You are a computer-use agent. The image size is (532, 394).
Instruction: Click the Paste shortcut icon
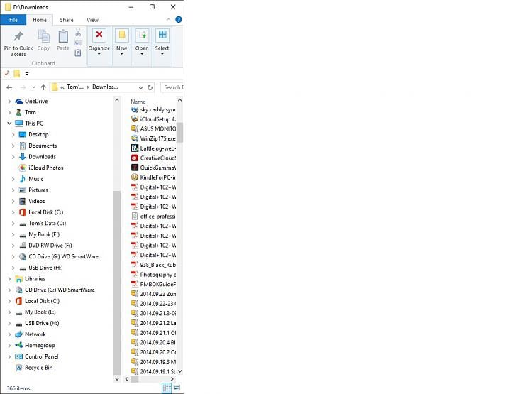[78, 53]
